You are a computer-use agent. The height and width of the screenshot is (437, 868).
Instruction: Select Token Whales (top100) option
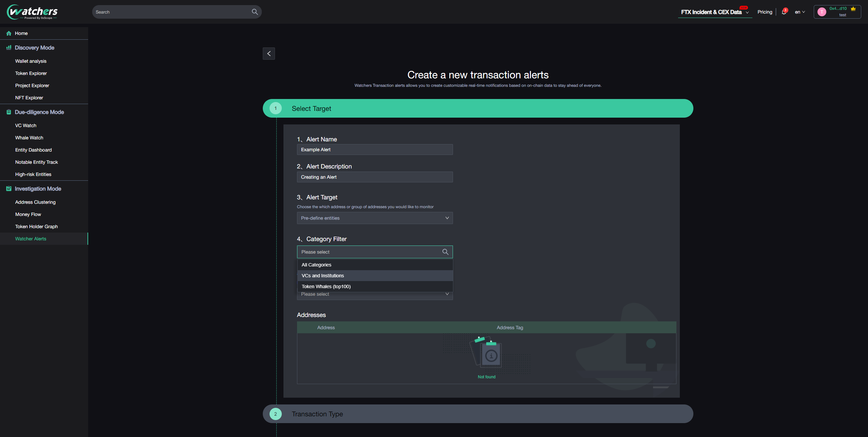326,286
